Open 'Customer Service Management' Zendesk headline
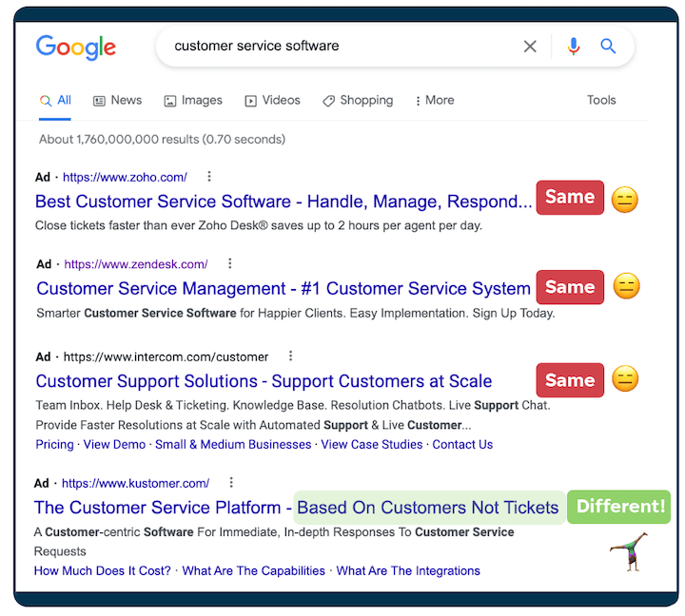685x616 pixels. coord(284,289)
